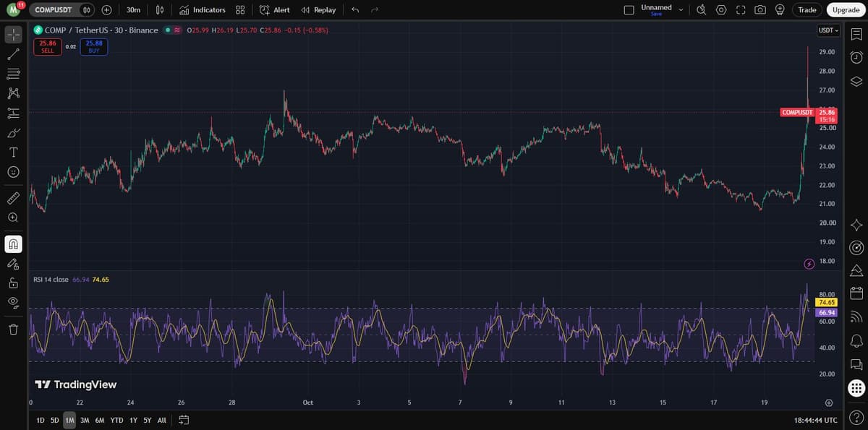Select the 5D date range tab
Screen dimensions: 868x430
[55, 420]
